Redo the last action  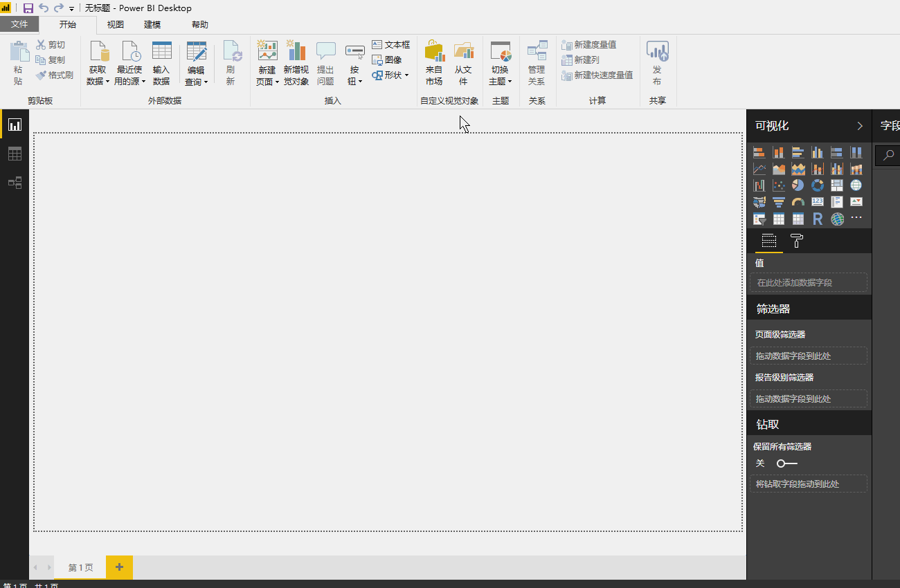coord(59,8)
